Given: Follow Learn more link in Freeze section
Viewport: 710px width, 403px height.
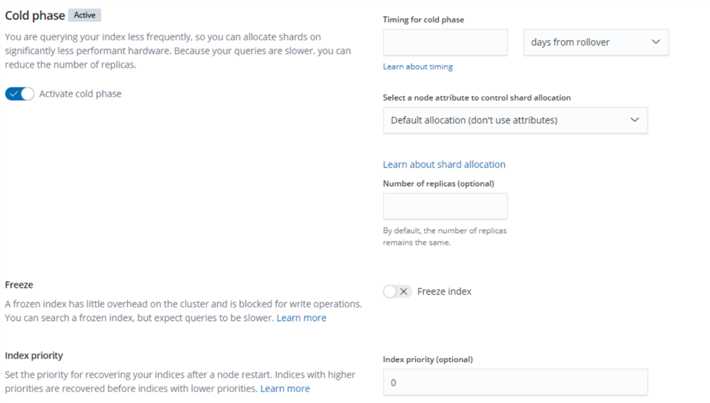Looking at the screenshot, I should point(301,318).
